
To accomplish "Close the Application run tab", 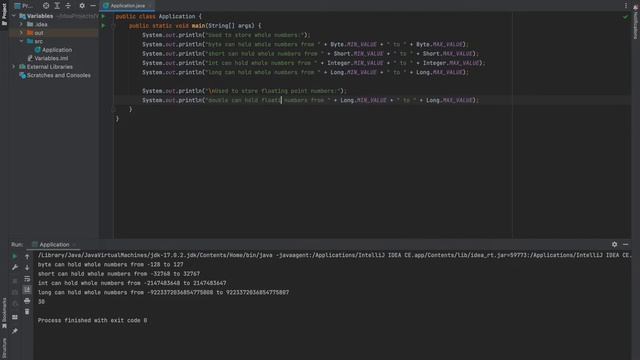I will (75, 244).
